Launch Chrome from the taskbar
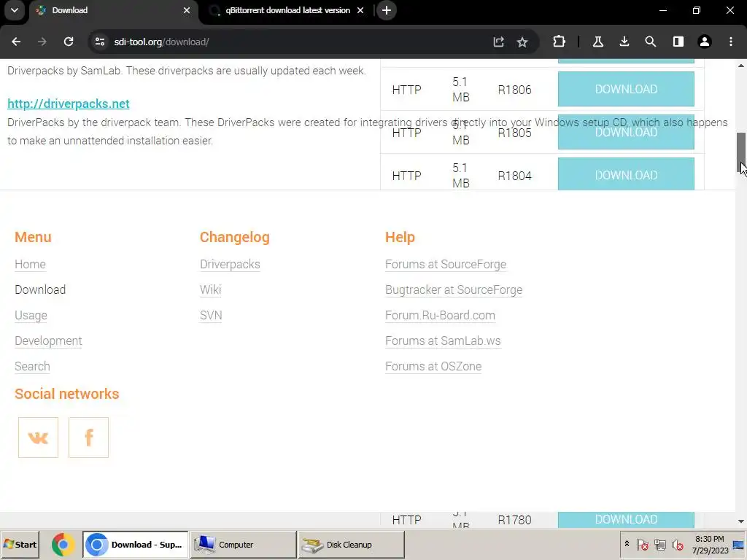Image resolution: width=747 pixels, height=560 pixels. (63, 545)
